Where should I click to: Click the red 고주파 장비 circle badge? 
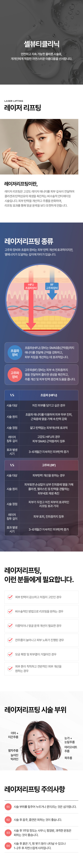click(x=15, y=375)
